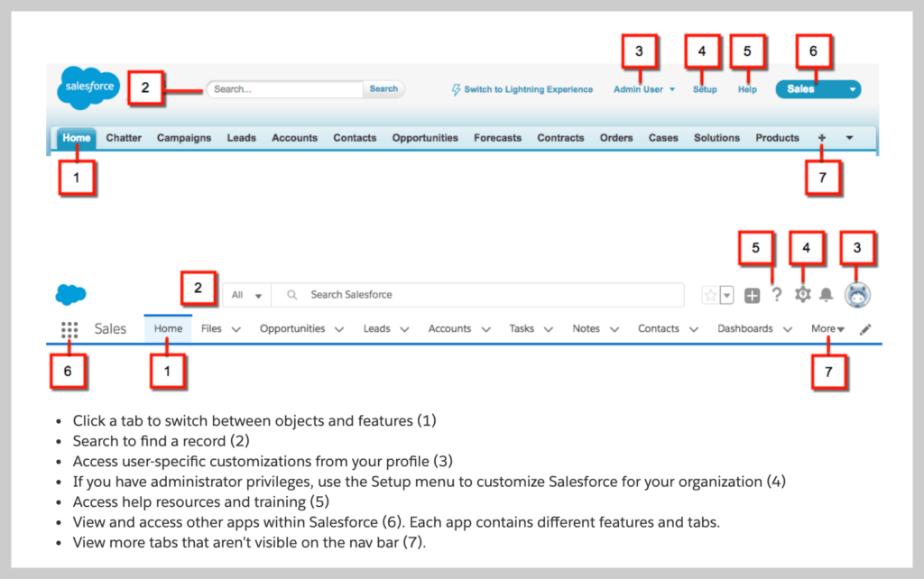The image size is (924, 579).
Task: Click the Search button
Action: pos(383,88)
